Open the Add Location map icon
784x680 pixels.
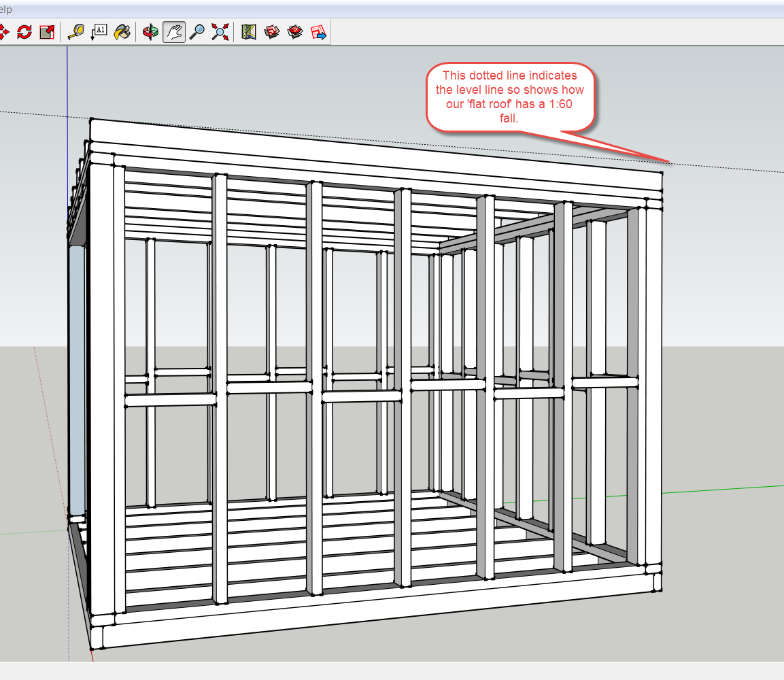tap(248, 31)
